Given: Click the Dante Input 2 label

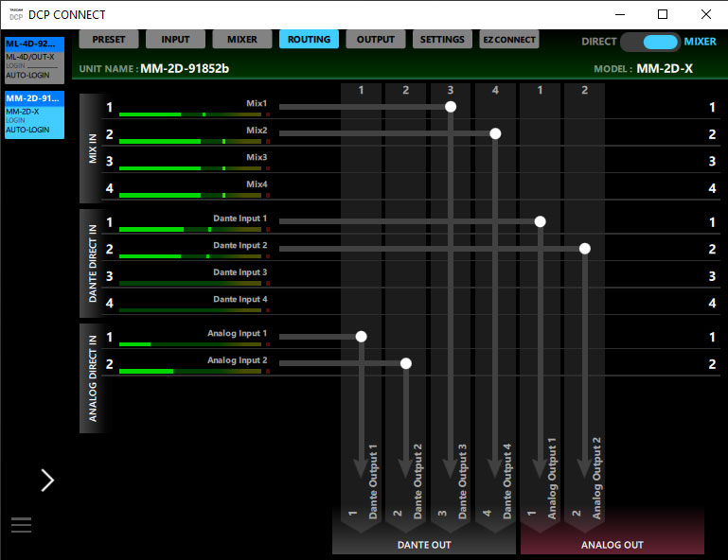Looking at the screenshot, I should pos(240,245).
